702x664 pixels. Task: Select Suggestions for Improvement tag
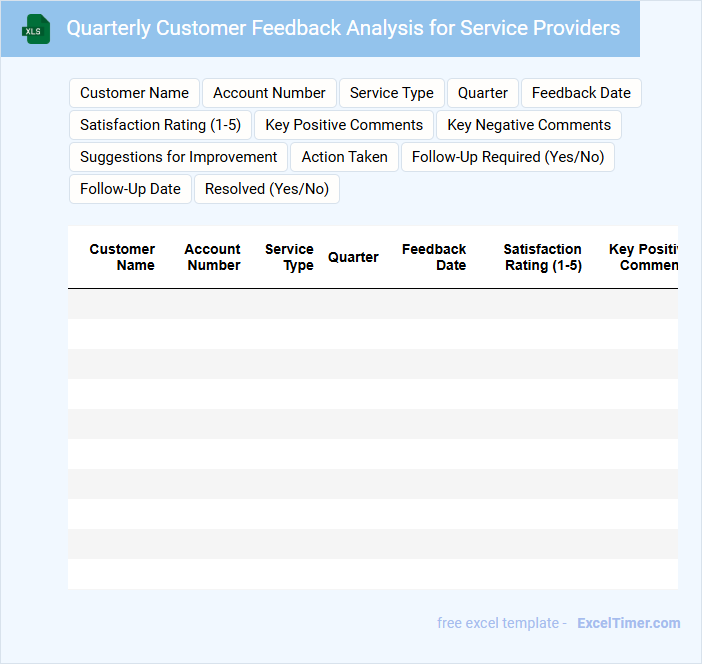click(178, 157)
